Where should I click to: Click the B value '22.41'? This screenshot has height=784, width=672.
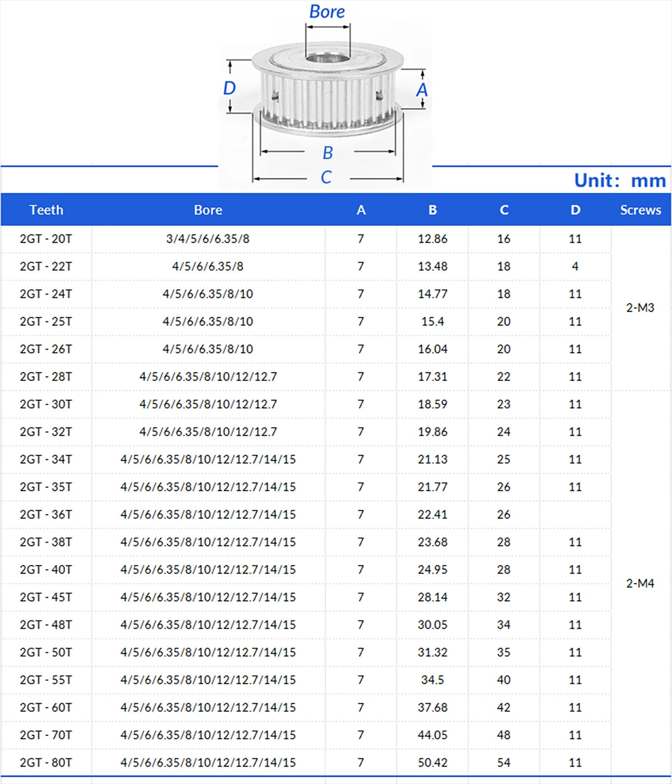(432, 515)
